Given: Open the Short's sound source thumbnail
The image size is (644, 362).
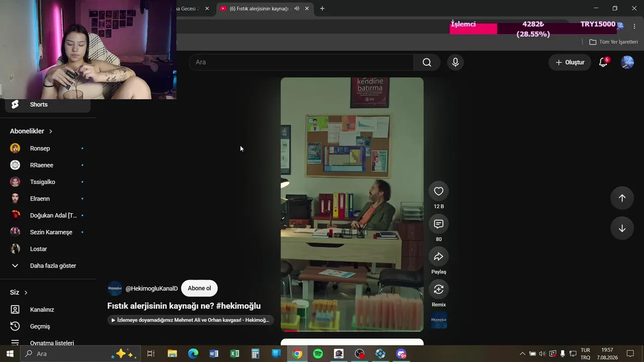Looking at the screenshot, I should tap(439, 320).
